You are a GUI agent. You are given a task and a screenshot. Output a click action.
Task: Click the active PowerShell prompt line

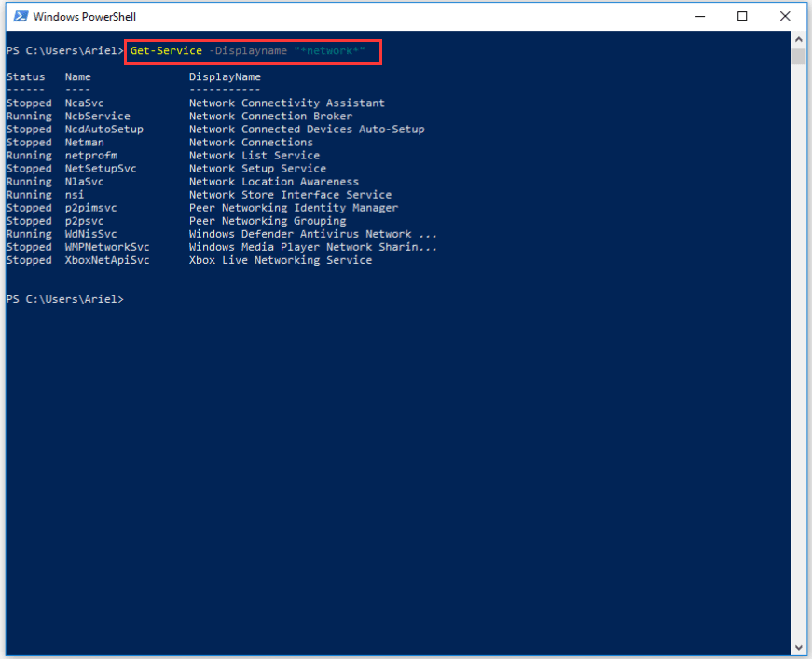click(x=65, y=298)
